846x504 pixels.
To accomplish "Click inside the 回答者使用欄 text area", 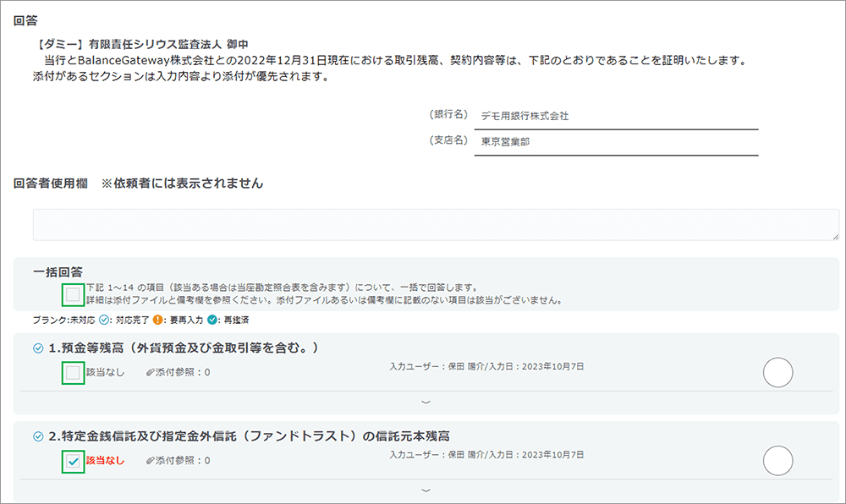I will coord(436,225).
